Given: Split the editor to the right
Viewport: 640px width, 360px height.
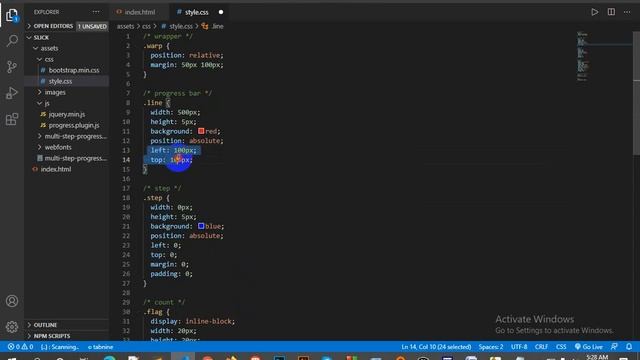Looking at the screenshot, I should 611,12.
